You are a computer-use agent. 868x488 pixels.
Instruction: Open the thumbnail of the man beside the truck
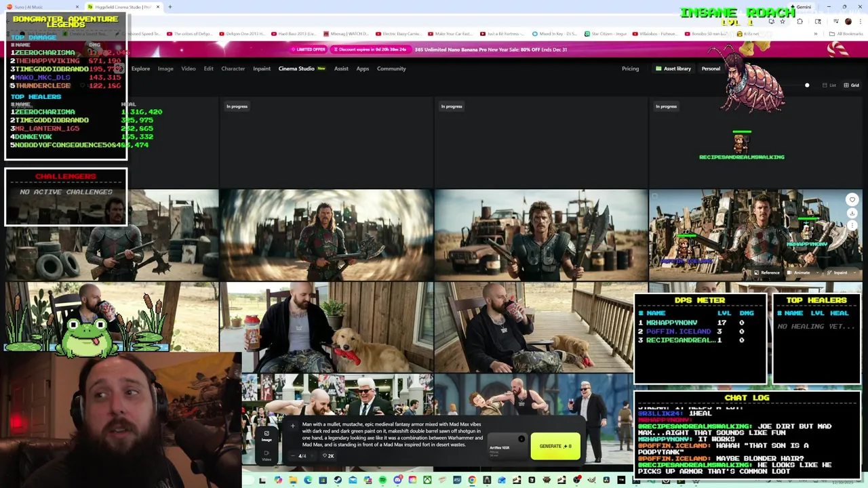540,235
